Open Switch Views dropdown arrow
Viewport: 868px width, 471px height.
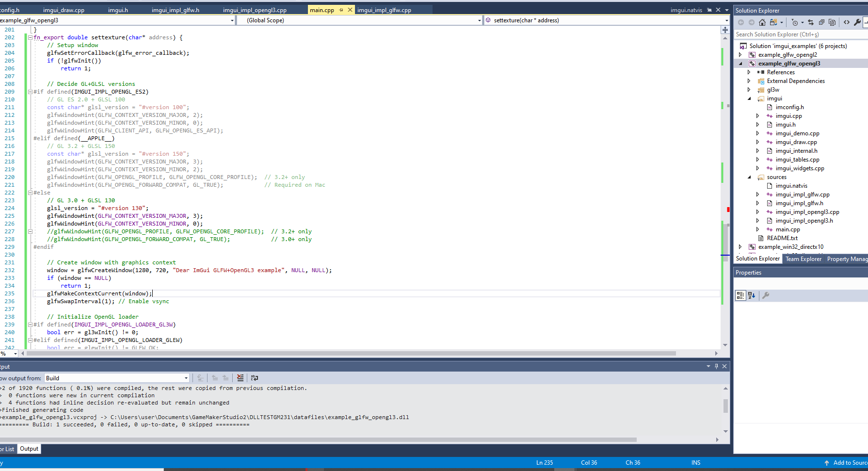pyautogui.click(x=782, y=22)
